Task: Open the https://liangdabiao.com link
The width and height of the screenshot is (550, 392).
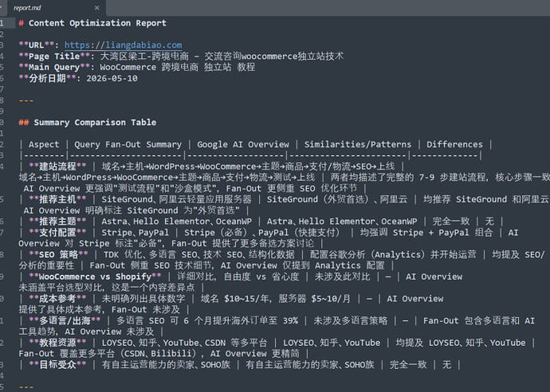Action: [x=123, y=45]
